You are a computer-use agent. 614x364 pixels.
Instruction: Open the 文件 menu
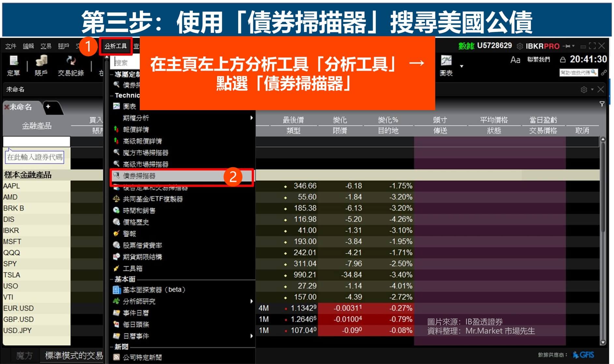(x=10, y=46)
